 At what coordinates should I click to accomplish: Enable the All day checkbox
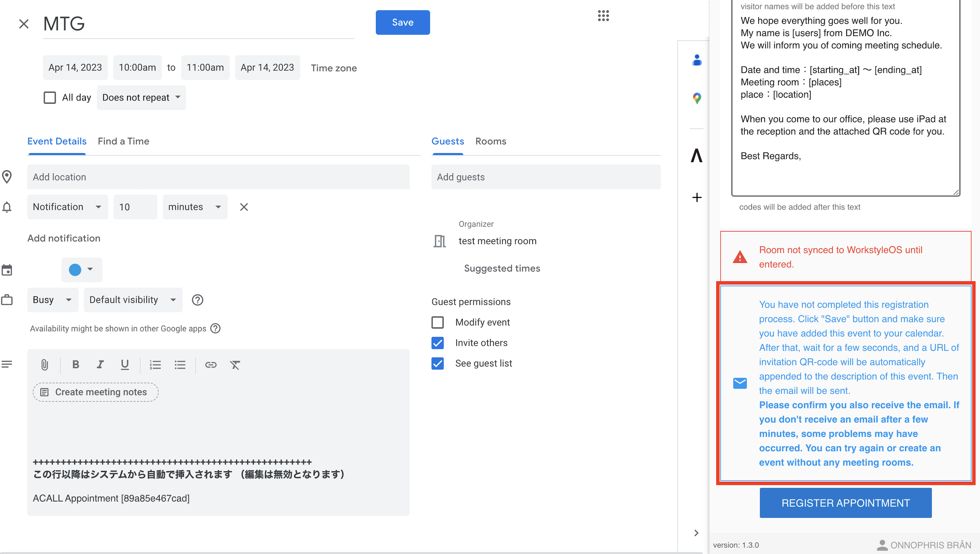click(49, 97)
